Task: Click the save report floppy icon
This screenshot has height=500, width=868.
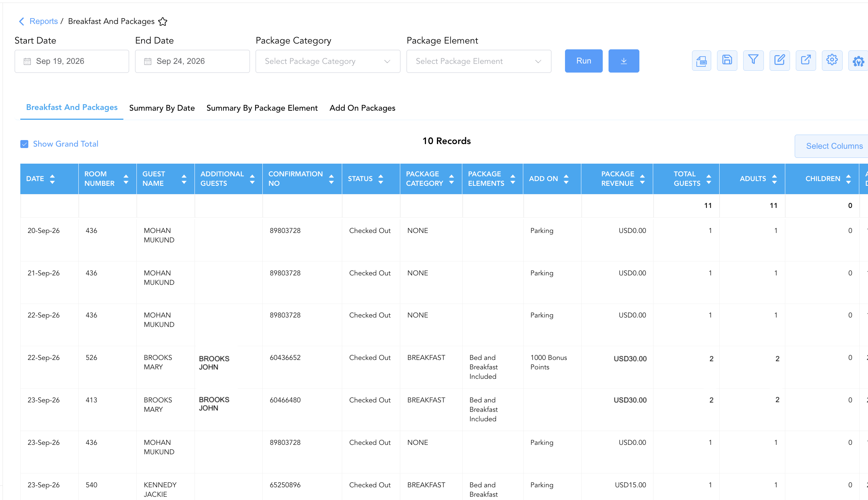Action: 727,61
